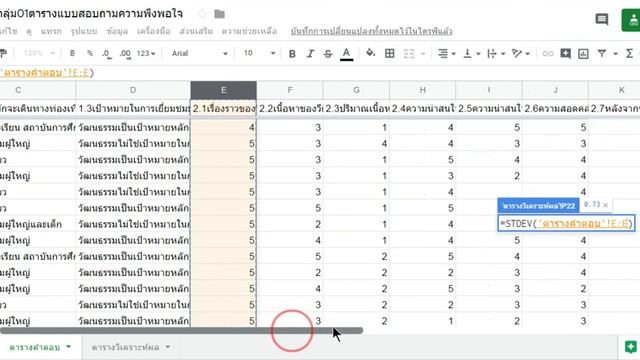This screenshot has height=360, width=640.
Task: Toggle italic formatting
Action: tap(310, 53)
